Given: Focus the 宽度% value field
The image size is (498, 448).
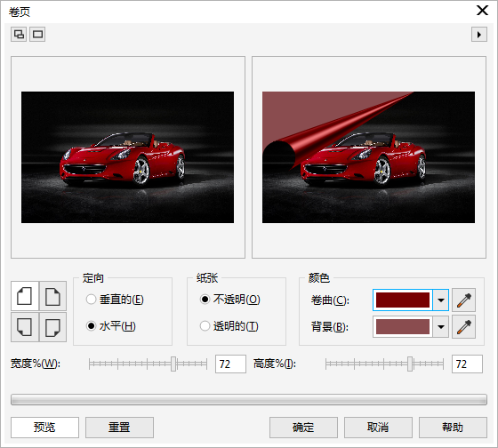Looking at the screenshot, I should pos(230,364).
